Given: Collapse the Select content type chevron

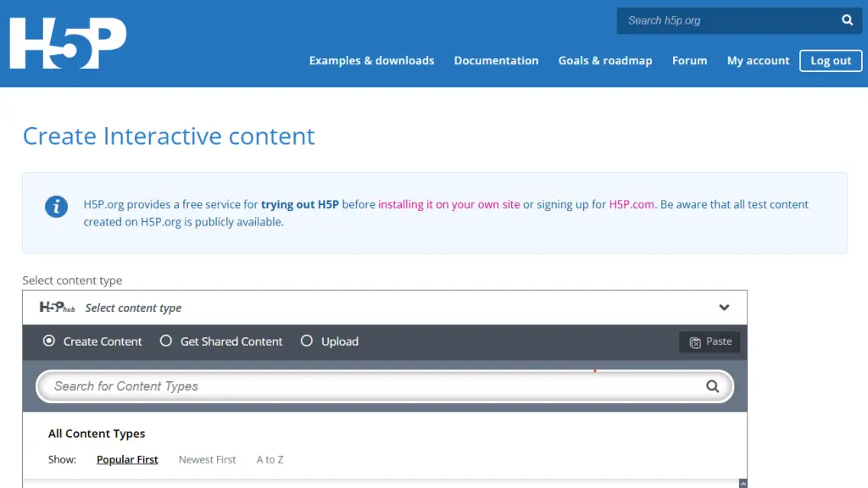Looking at the screenshot, I should click(724, 308).
